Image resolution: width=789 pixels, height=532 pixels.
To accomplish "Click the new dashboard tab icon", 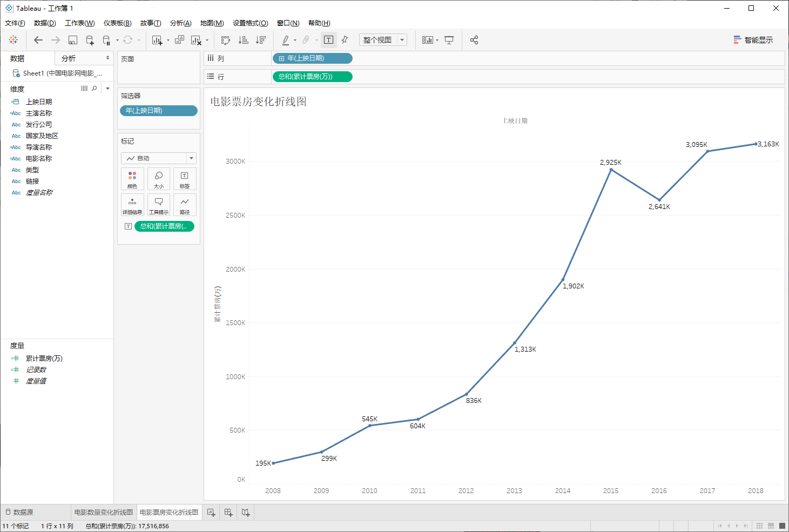I will click(x=228, y=512).
